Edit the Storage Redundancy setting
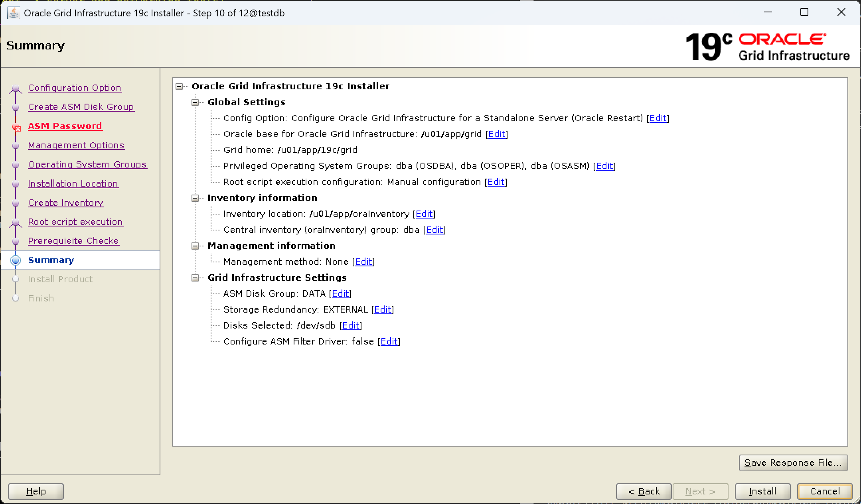 pyautogui.click(x=383, y=309)
